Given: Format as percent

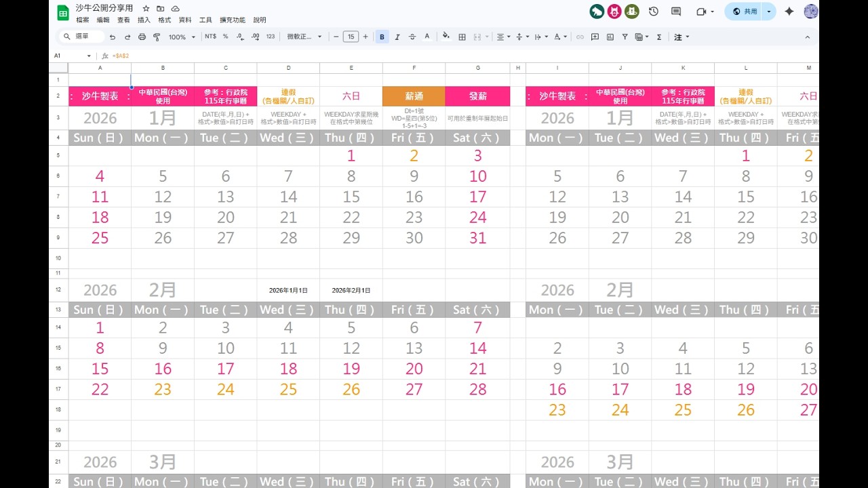Looking at the screenshot, I should tap(226, 37).
